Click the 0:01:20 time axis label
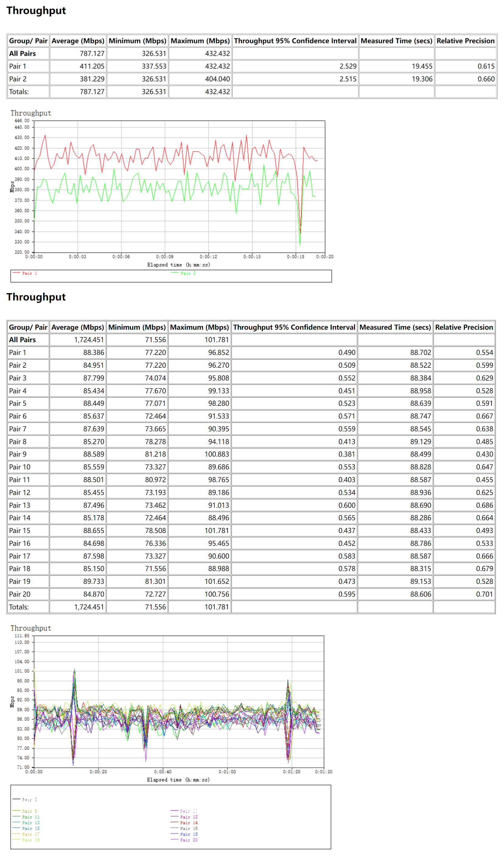 292,772
